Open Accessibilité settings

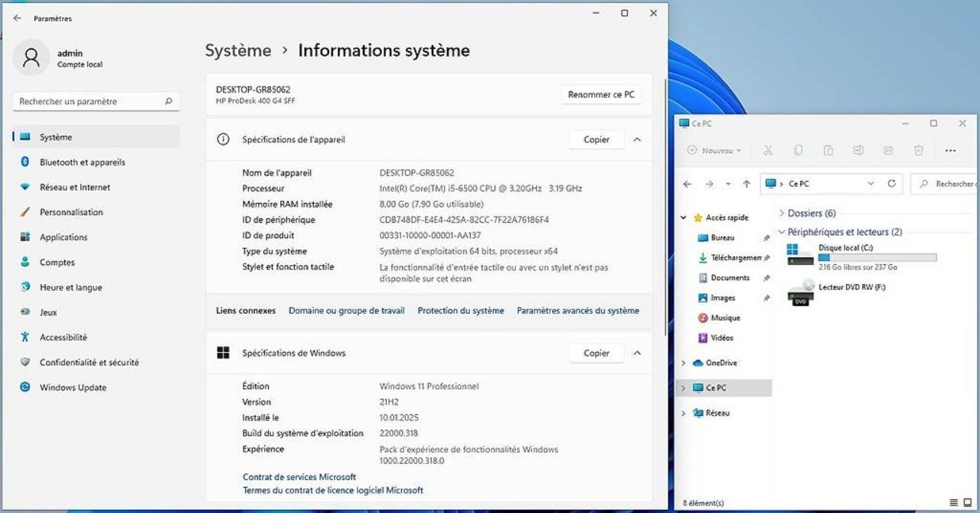pyautogui.click(x=96, y=338)
